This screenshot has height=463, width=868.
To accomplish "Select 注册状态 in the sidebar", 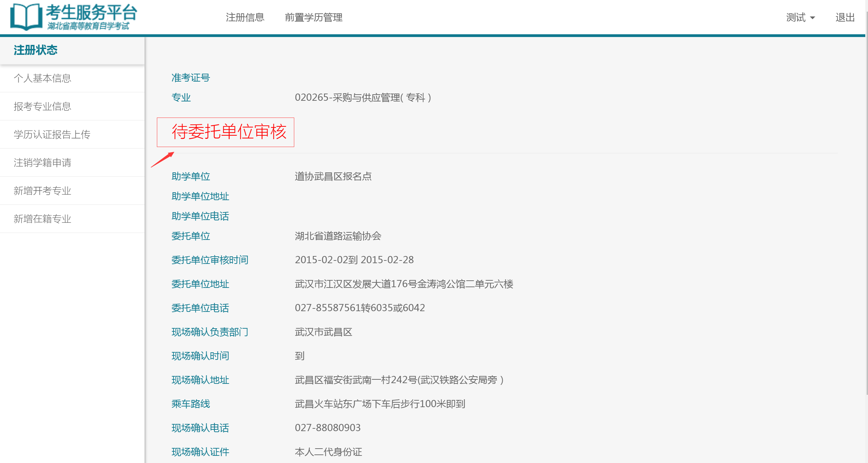I will click(x=36, y=50).
